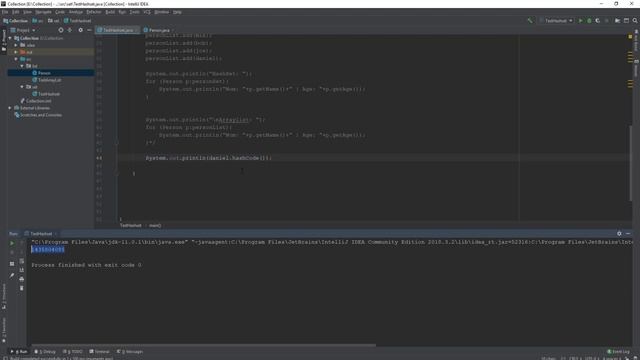Viewport: 640px width, 360px height.
Task: Expand the .idea folder
Action: click(x=16, y=45)
